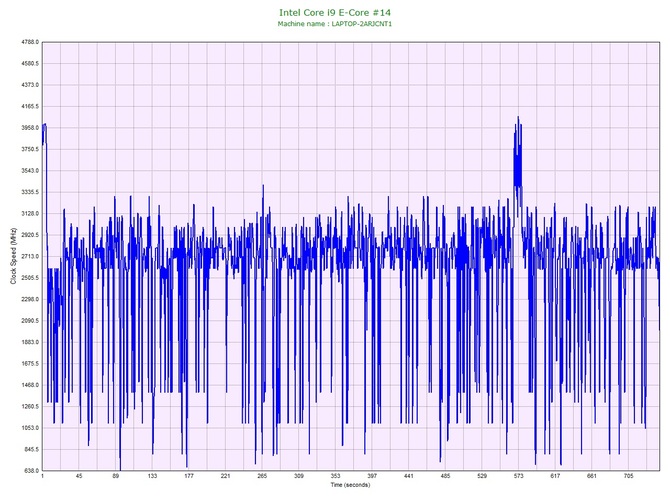Screen dimensions: 670x502
Task: Click the 485 time axis tick label
Action: pyautogui.click(x=445, y=476)
